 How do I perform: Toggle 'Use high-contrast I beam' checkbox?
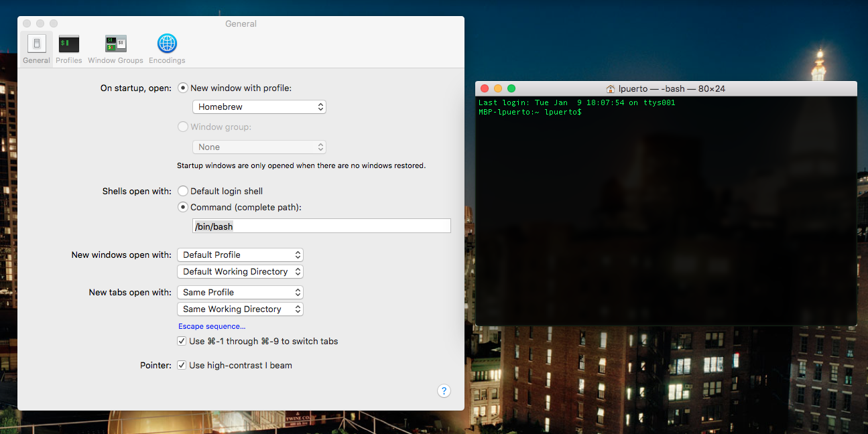(x=182, y=365)
